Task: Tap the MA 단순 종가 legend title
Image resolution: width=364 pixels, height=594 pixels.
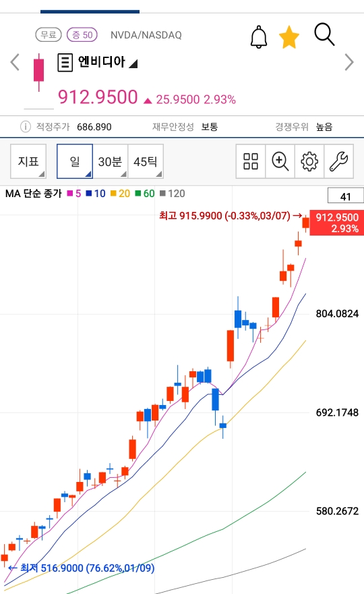Action: pos(33,194)
